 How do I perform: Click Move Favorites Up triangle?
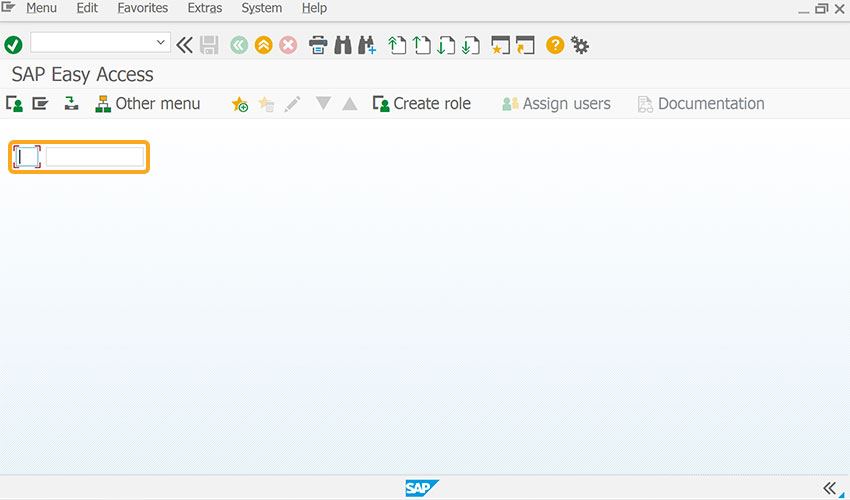350,103
